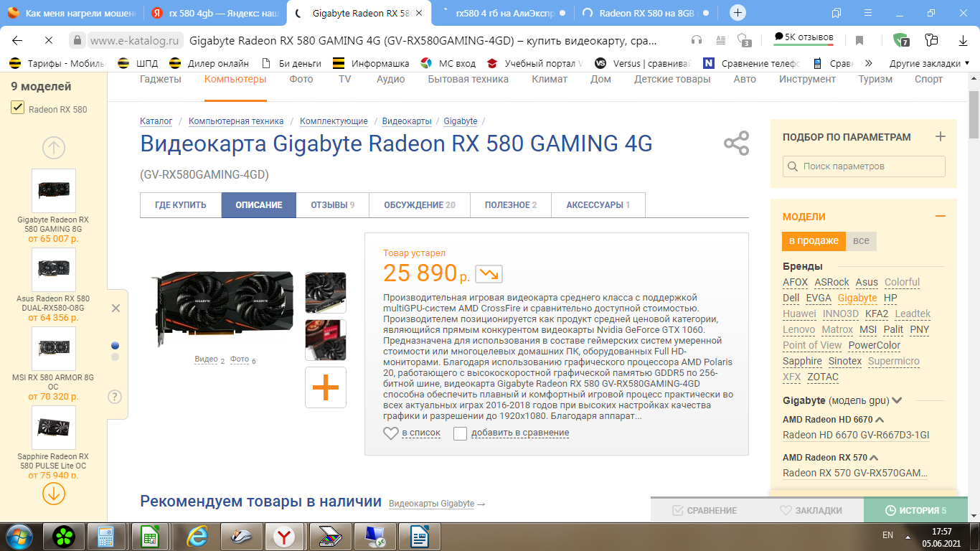980x551 pixels.
Task: Click the 'Поиск параметров' search field
Action: coord(864,166)
